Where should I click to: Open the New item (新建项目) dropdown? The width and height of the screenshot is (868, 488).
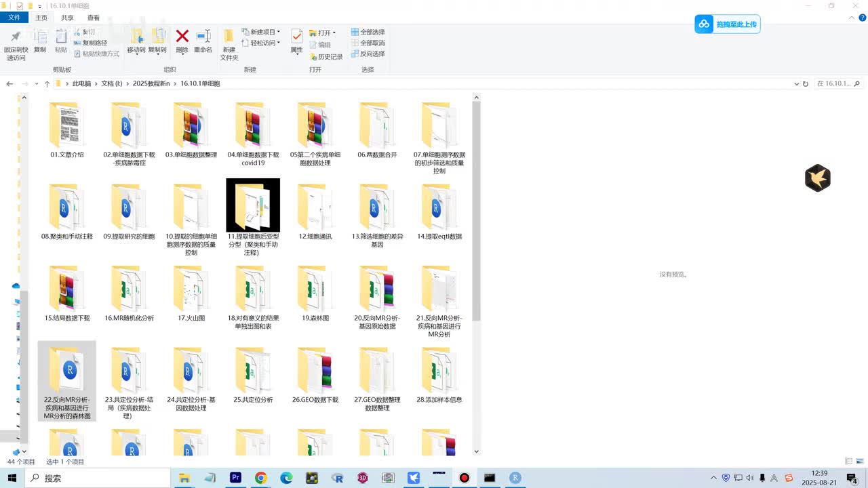261,32
